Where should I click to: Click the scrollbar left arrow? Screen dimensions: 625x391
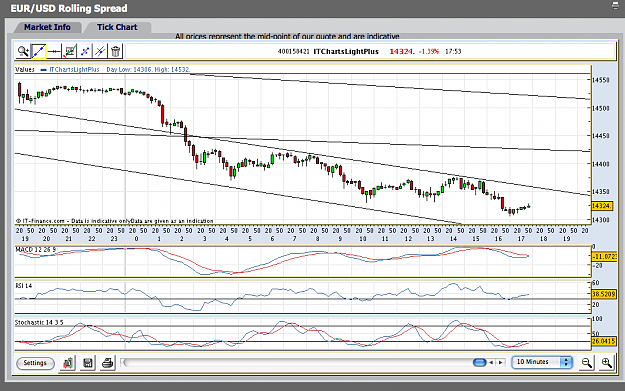coord(491,362)
